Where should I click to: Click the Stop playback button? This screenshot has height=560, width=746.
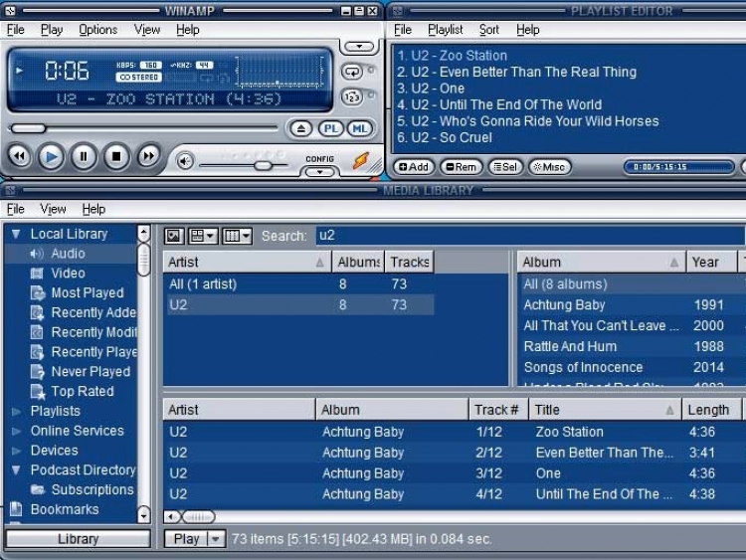pyautogui.click(x=116, y=156)
